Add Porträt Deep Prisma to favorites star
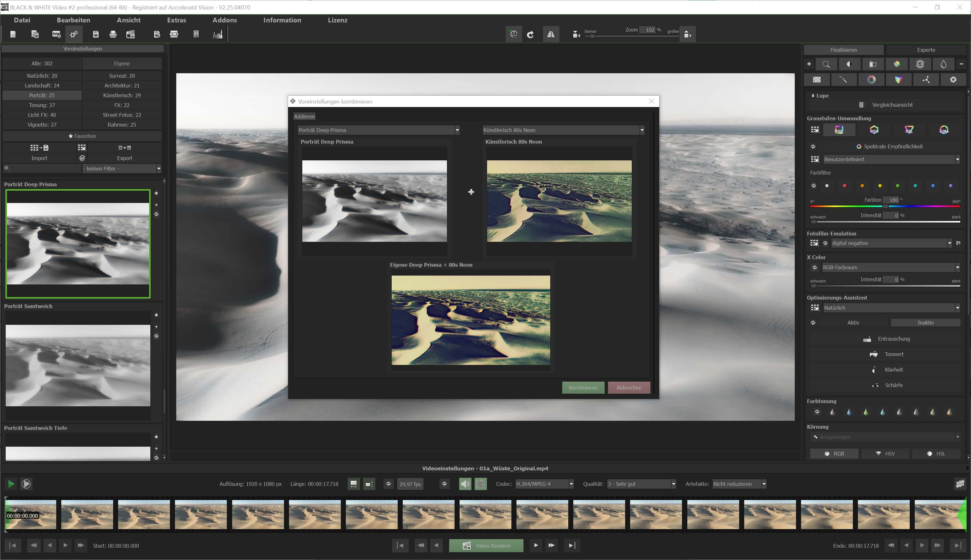Viewport: 971px width, 560px height. (x=156, y=194)
